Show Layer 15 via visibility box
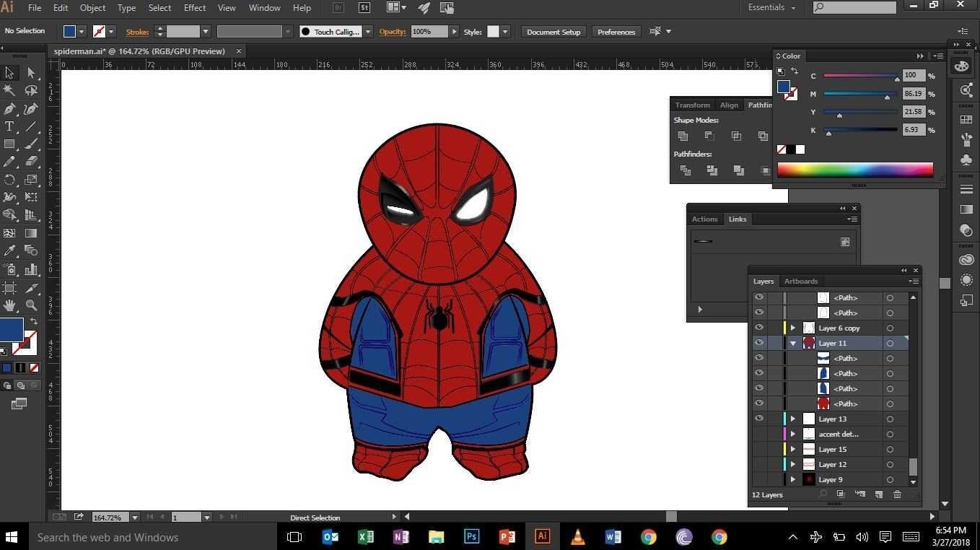 click(758, 449)
